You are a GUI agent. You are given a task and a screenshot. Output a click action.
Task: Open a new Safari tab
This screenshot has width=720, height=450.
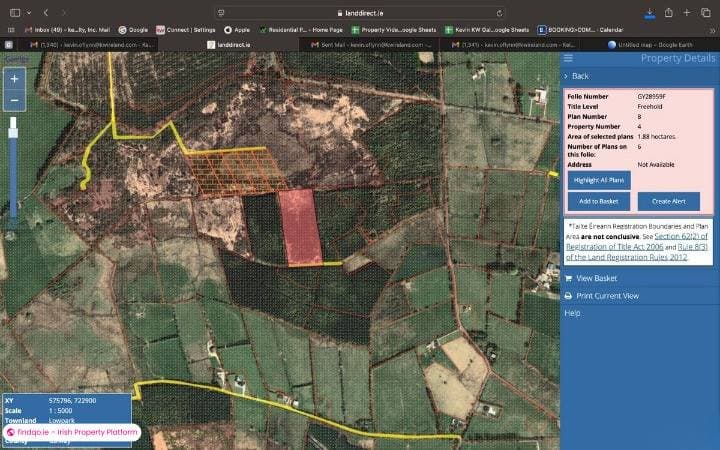[x=686, y=13]
